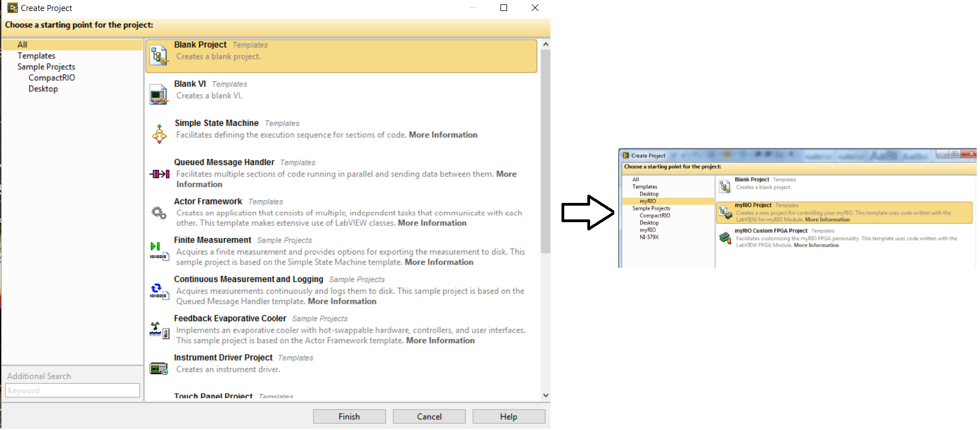
Task: Click the Finish button
Action: 349,416
